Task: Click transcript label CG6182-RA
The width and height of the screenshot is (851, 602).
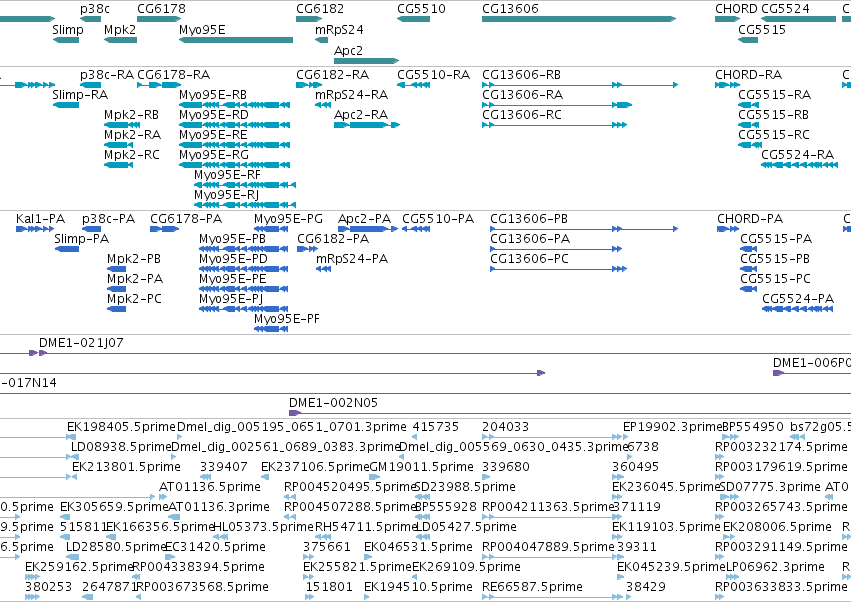Action: (x=332, y=75)
